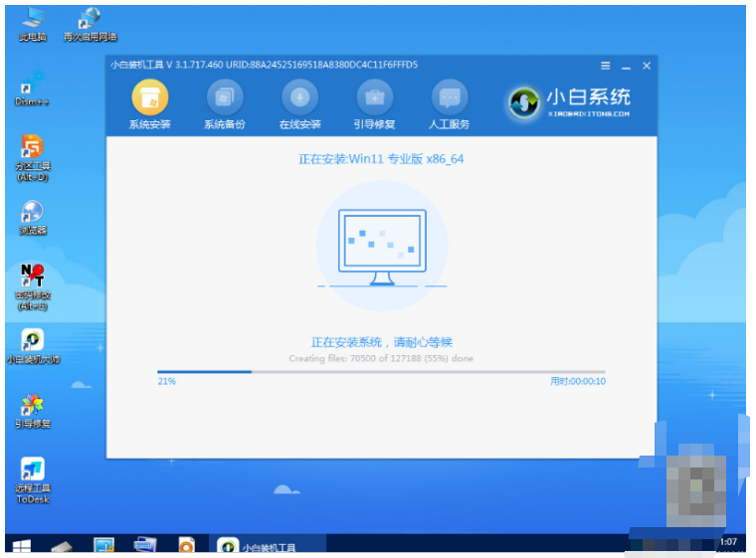Launch 小白装机大师 desktop shortcut
Image resolution: width=756 pixels, height=558 pixels.
pos(33,346)
